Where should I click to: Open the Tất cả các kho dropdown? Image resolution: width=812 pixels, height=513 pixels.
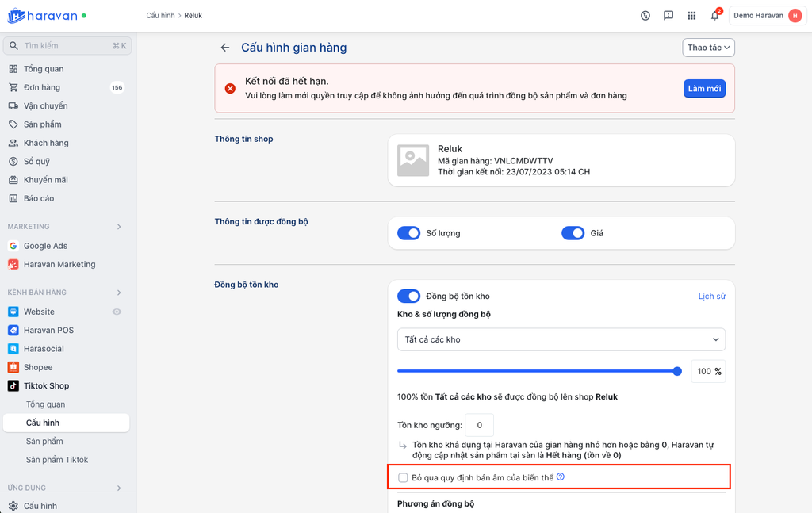tap(561, 339)
